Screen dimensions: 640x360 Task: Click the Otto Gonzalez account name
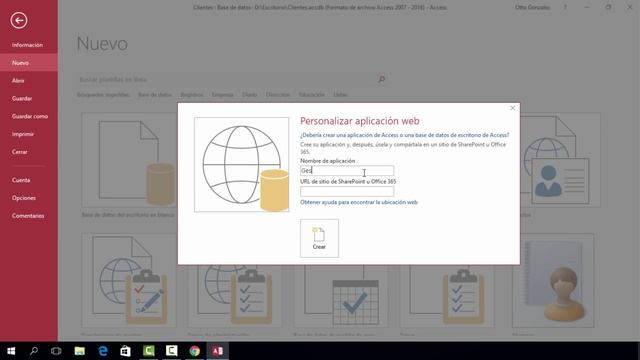click(532, 7)
